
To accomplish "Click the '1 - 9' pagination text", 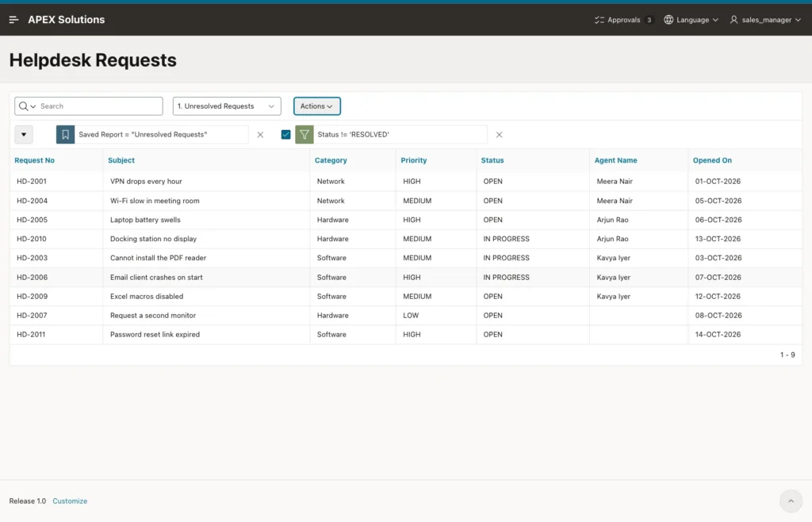I will 787,355.
